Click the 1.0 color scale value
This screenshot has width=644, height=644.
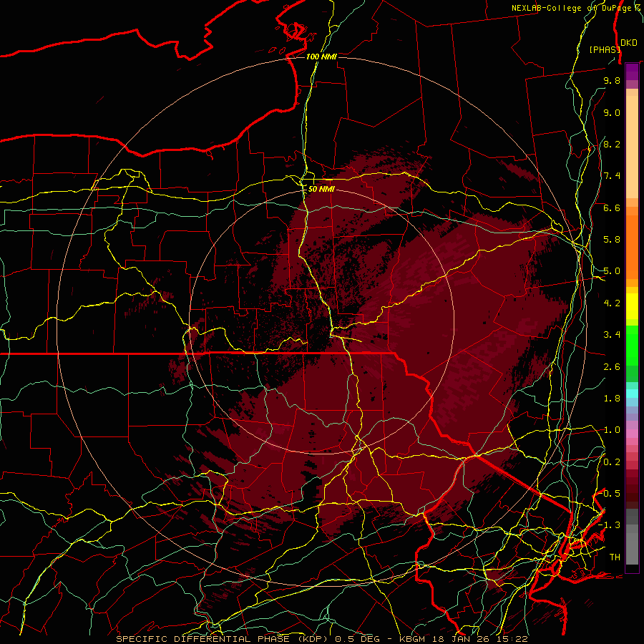click(612, 430)
